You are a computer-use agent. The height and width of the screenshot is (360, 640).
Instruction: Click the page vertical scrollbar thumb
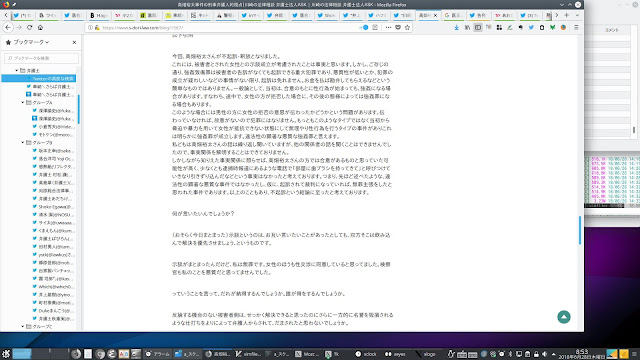[x=580, y=230]
